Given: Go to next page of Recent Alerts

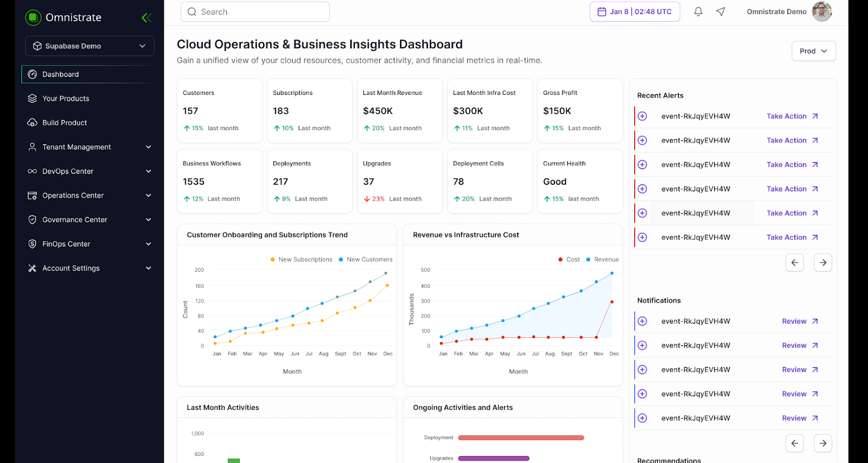Looking at the screenshot, I should click(822, 262).
